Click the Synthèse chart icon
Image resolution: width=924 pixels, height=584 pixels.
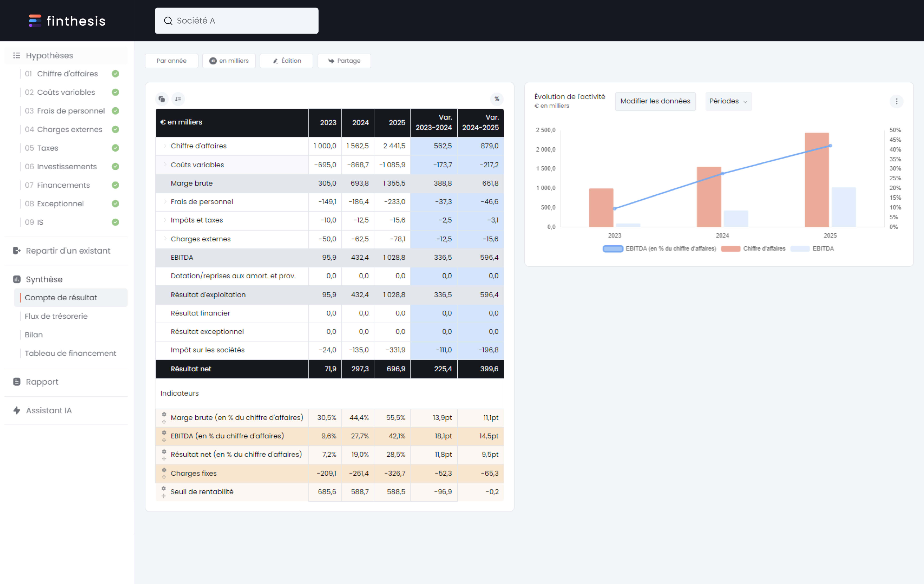17,279
